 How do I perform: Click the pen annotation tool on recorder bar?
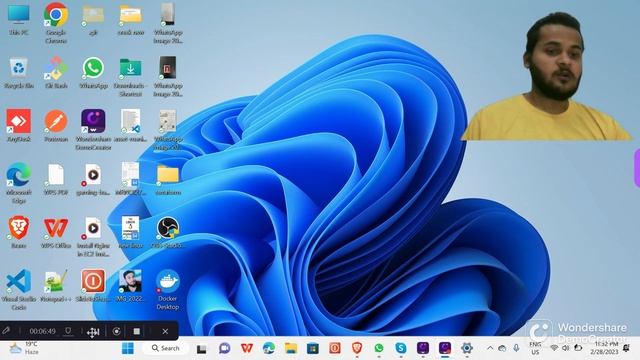(x=6, y=331)
